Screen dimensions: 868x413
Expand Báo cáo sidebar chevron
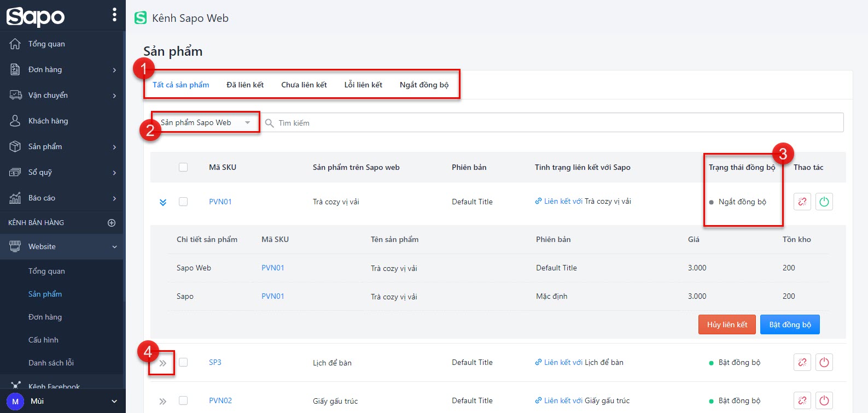(x=114, y=198)
